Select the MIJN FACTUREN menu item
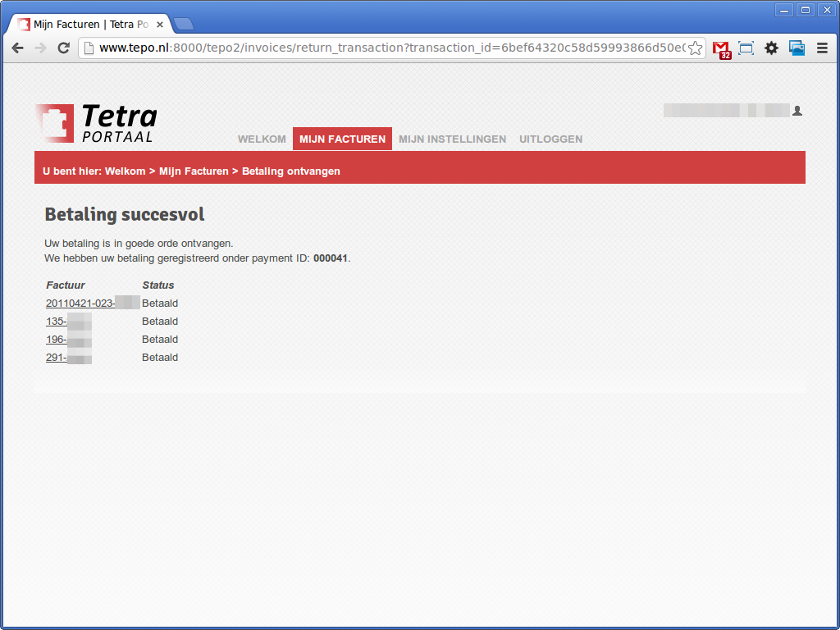Viewport: 840px width, 630px height. click(342, 139)
